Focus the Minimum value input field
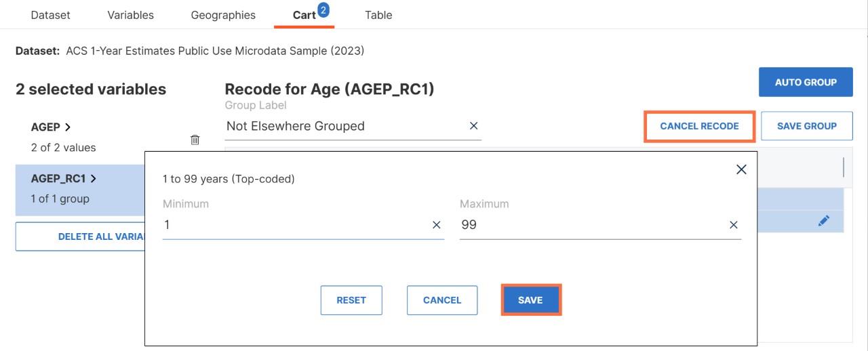This screenshot has width=868, height=351. pos(296,225)
